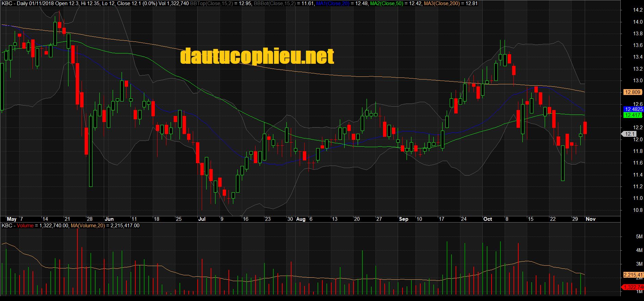Click the red 1,322,74 volume value tag
Image resolution: width=644 pixels, height=301 pixels.
pos(633,287)
